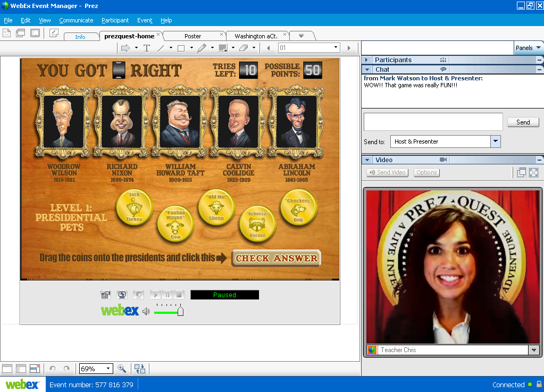Viewport: 544px width, 392px height.
Task: Click the Send Video button
Action: coord(387,172)
